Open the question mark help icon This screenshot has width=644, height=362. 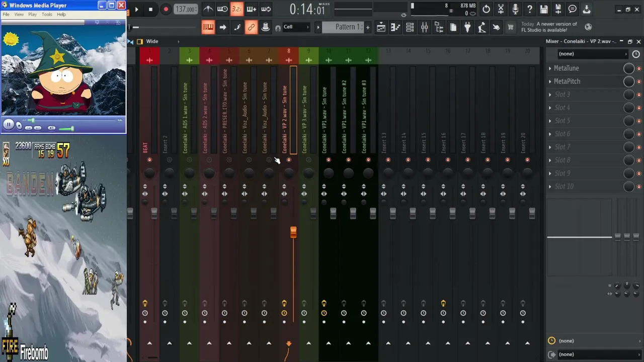coord(529,9)
